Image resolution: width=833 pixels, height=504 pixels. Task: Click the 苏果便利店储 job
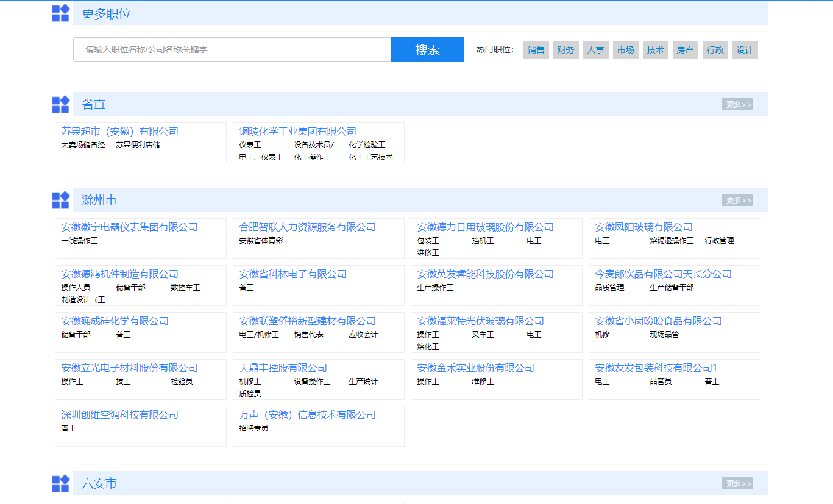coord(138,145)
